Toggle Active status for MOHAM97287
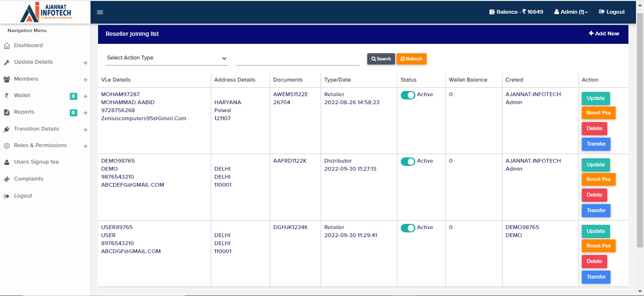This screenshot has height=296, width=644. click(408, 95)
